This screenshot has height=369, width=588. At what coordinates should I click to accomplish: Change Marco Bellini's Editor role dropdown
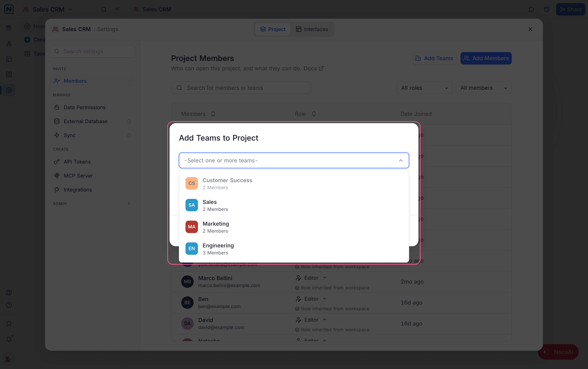coord(311,278)
